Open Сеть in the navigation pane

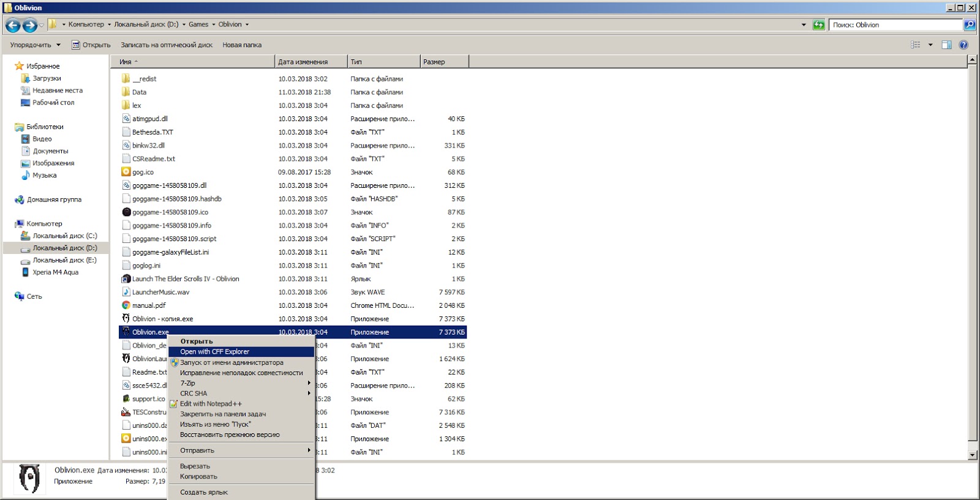pos(34,296)
